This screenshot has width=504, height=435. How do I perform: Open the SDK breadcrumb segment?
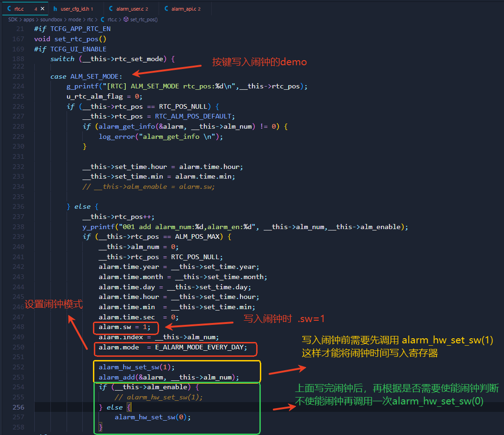(x=13, y=19)
